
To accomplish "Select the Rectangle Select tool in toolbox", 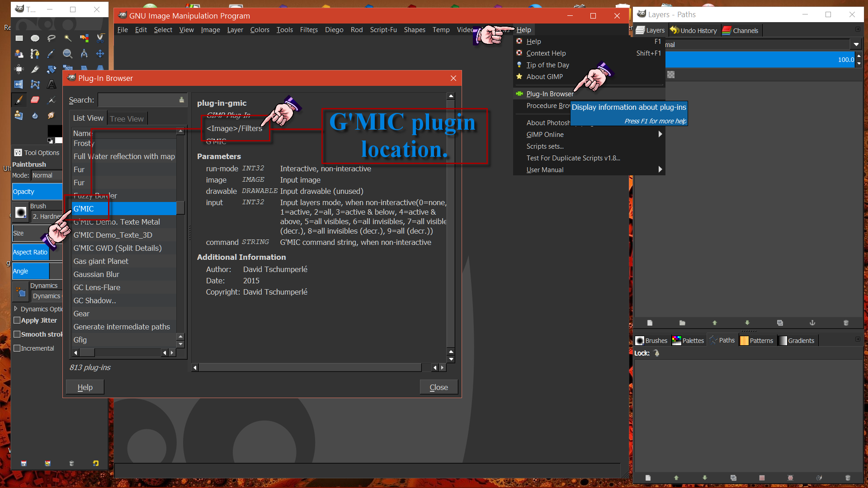I will pos(19,38).
